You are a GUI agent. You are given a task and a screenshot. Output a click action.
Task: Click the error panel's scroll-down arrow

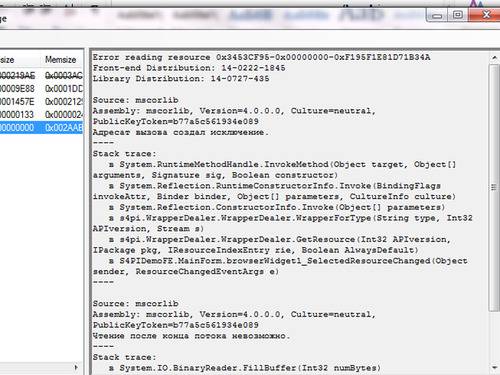click(x=494, y=368)
